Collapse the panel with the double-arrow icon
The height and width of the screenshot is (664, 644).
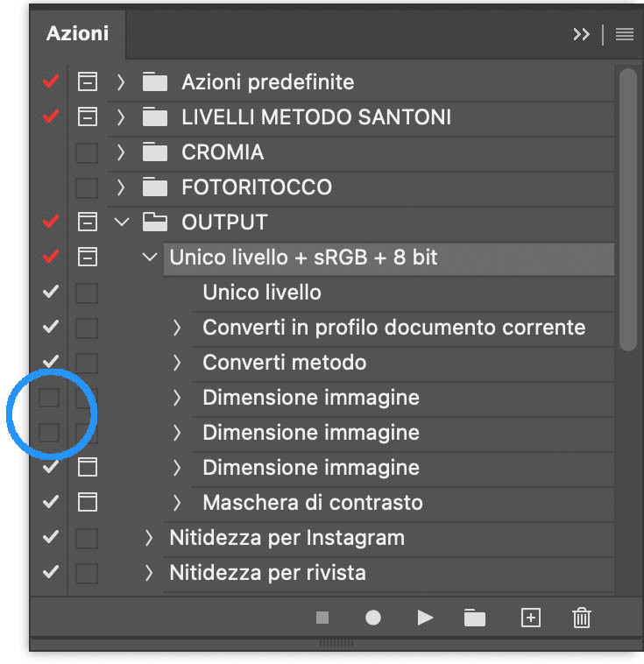(581, 34)
